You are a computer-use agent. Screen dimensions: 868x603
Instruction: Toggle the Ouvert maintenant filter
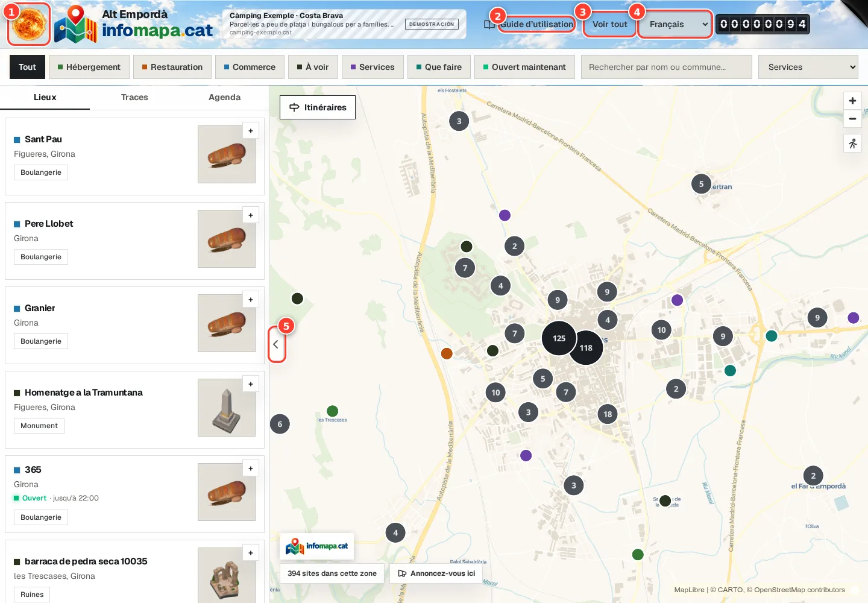click(524, 67)
